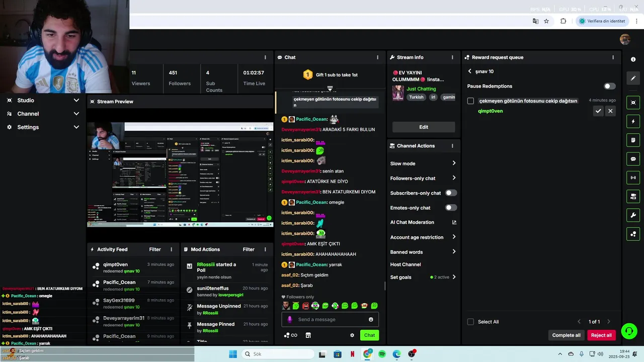Open browser extensions puzzle icon

point(563,21)
